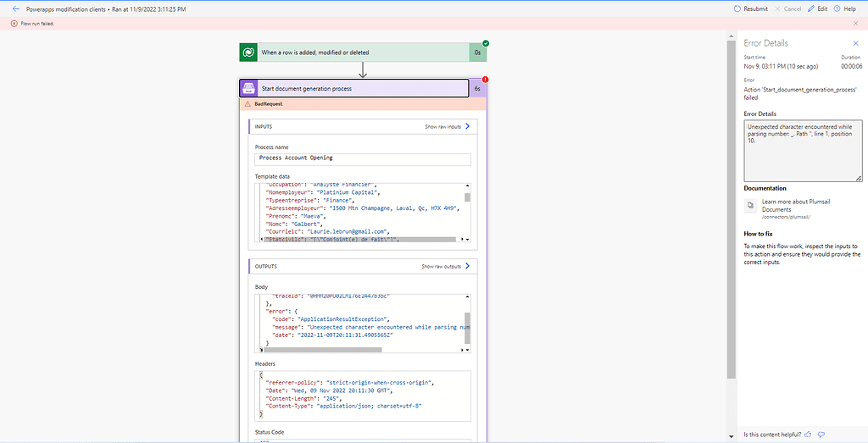868x443 pixels.
Task: Click the thumbs down feedback icon
Action: [821, 434]
